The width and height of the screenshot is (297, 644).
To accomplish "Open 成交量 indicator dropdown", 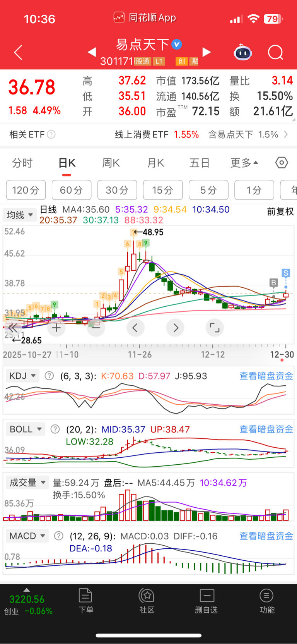I will pos(27,483).
